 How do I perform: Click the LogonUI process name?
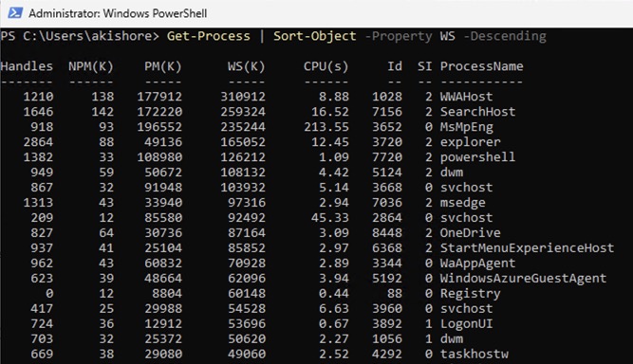tap(466, 323)
